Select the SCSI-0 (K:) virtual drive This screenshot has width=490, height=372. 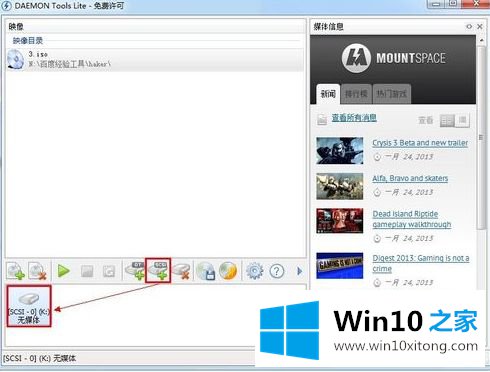29,306
